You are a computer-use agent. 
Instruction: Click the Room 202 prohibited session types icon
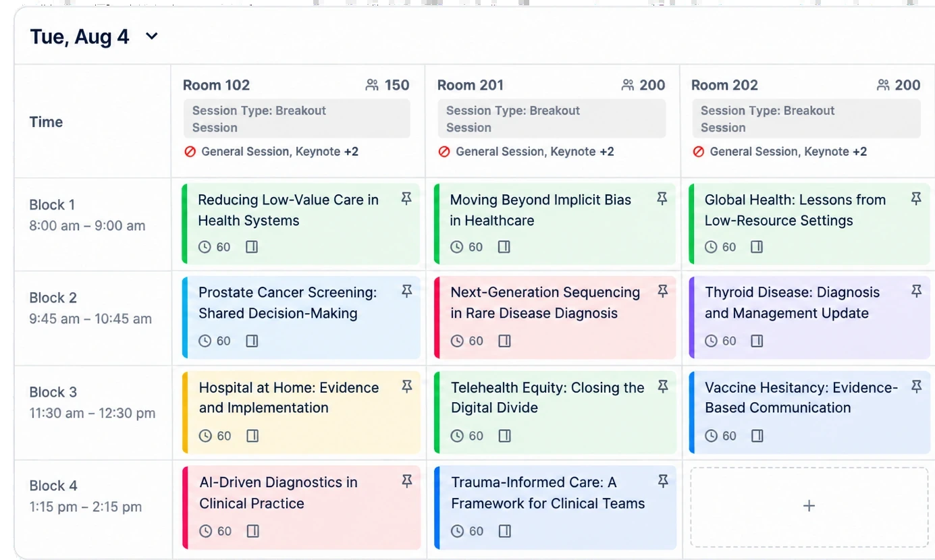coord(699,152)
